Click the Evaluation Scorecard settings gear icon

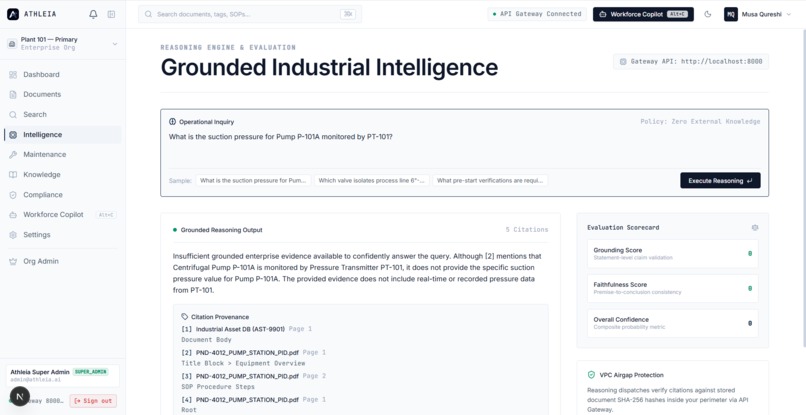(755, 227)
